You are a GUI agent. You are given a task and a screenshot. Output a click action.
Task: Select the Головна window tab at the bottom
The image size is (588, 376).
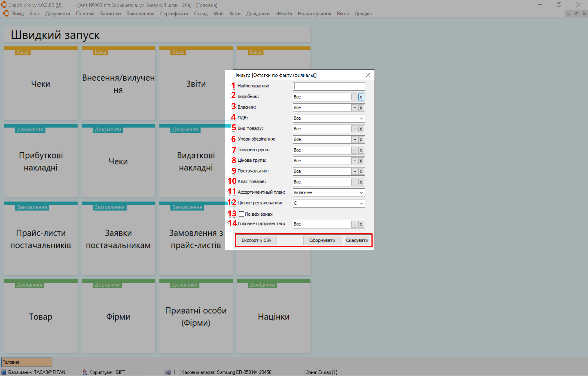(x=27, y=362)
